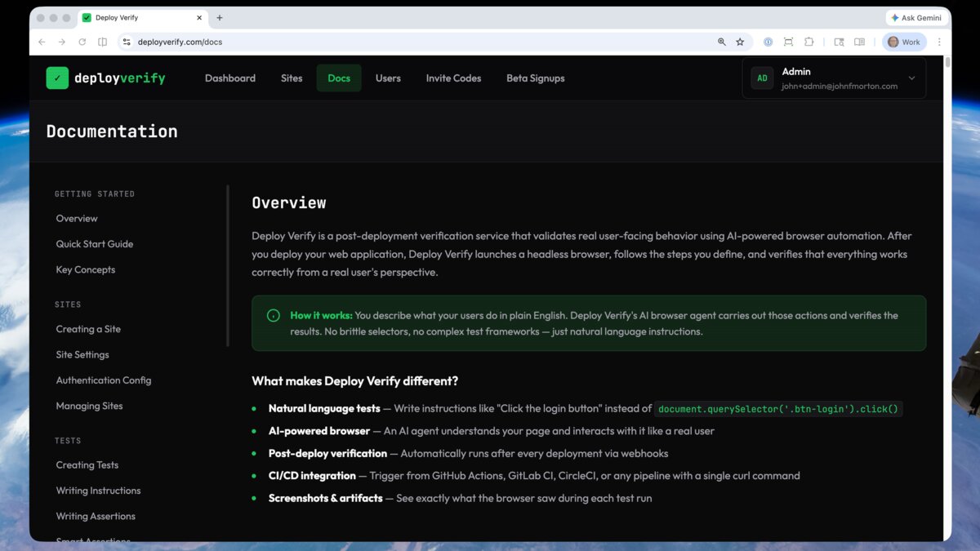
Task: Open the Authentication Config sidebar link
Action: click(104, 380)
